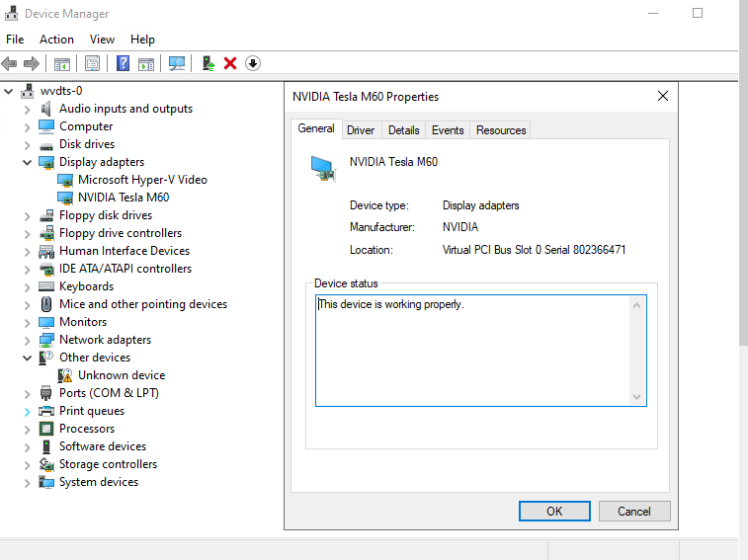Image resolution: width=748 pixels, height=560 pixels.
Task: Select the Print queues entry
Action: pos(92,411)
